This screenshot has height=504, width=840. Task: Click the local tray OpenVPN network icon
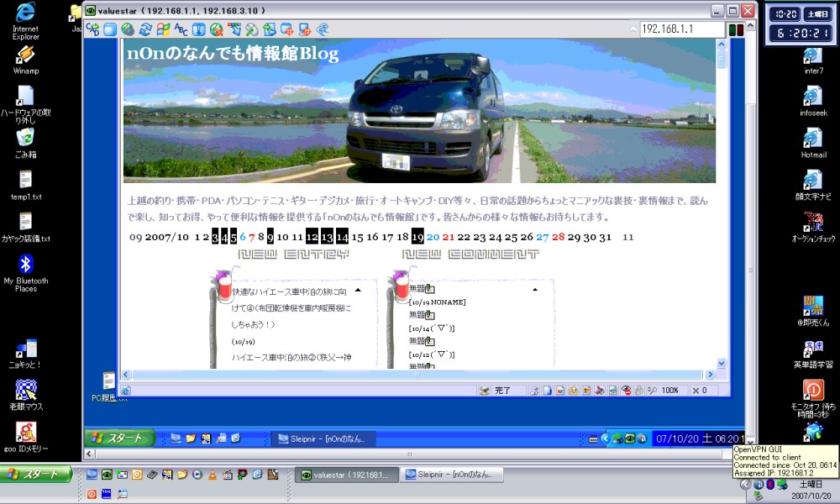[x=782, y=484]
